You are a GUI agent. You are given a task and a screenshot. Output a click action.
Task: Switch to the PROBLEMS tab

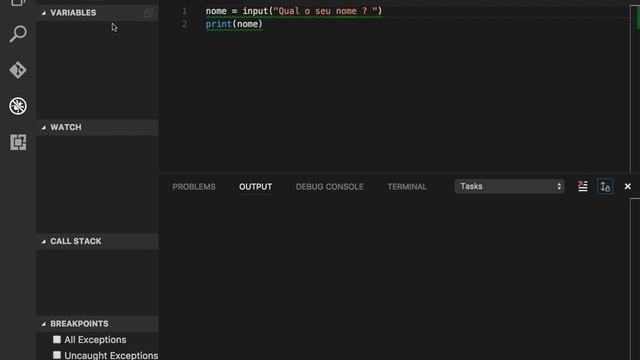tap(194, 187)
